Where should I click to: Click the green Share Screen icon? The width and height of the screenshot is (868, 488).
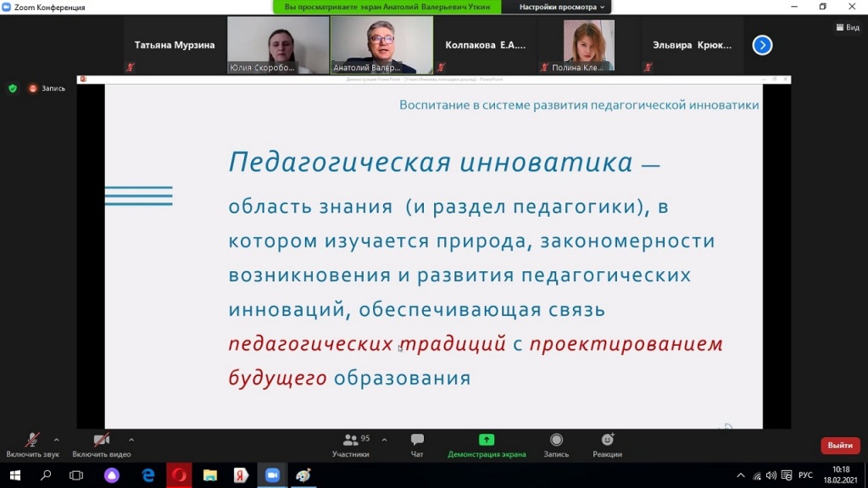point(487,441)
